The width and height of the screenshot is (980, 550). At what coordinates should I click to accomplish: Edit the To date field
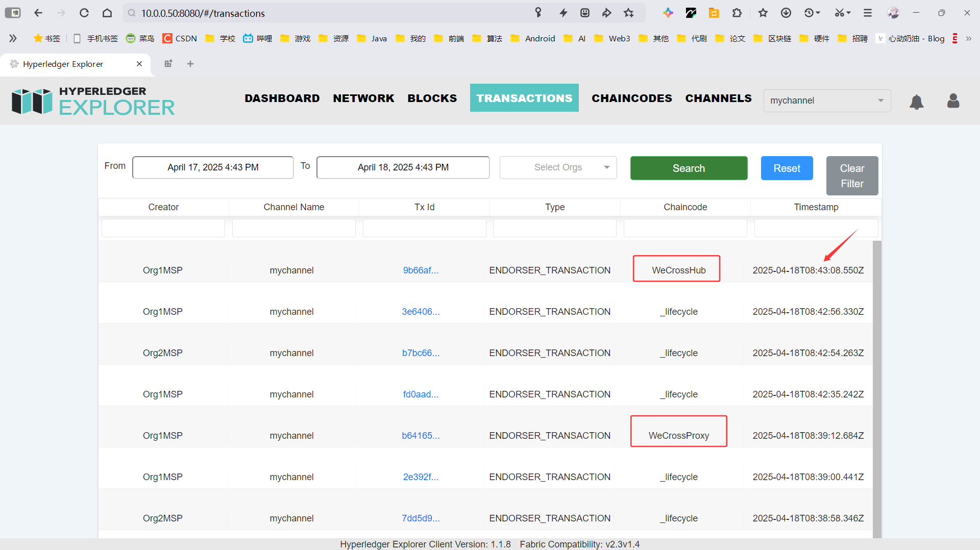[403, 167]
